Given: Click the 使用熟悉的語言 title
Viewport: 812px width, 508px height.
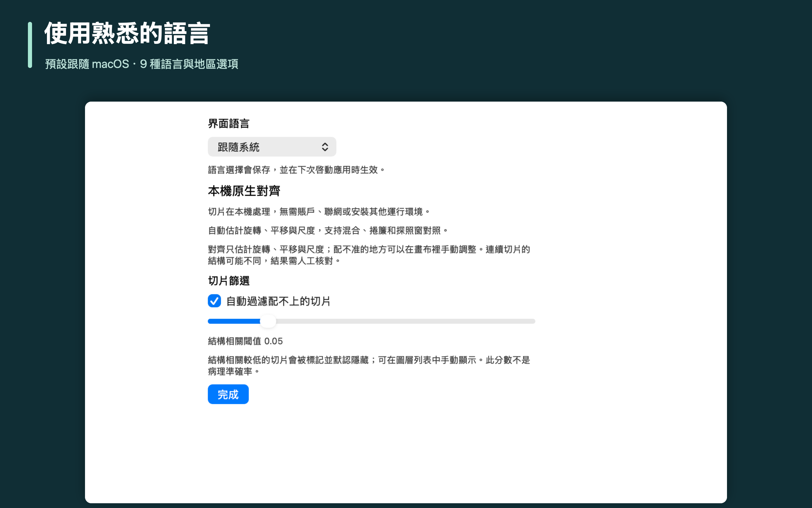Looking at the screenshot, I should (127, 33).
